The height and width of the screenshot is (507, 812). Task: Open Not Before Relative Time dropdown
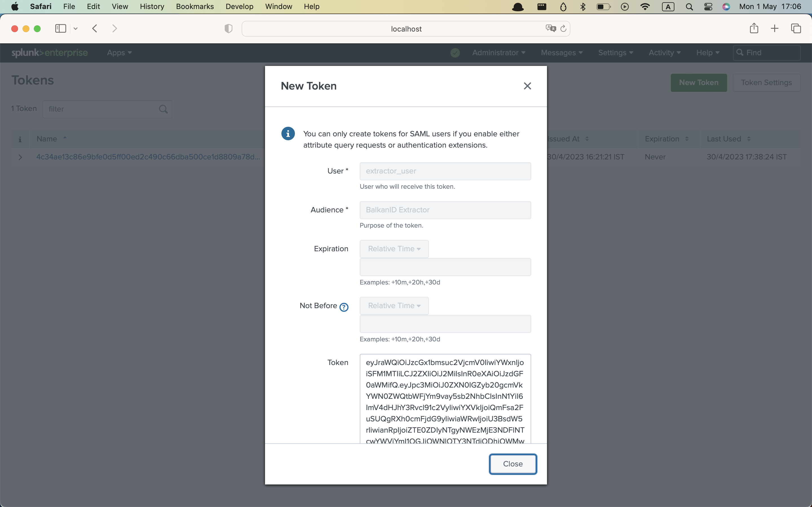pyautogui.click(x=394, y=306)
